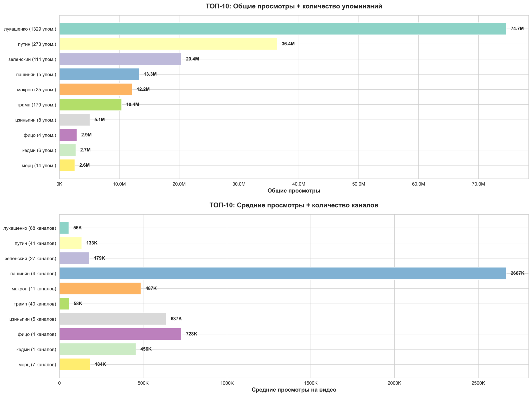Select the зеленский purple bar in top chart
Screen dimensions: 532x396
click(120, 59)
